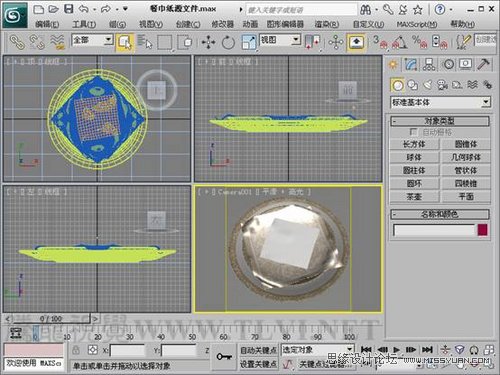Viewport: 500px width, 375px height.
Task: Switch to the Create command panel tab
Action: [x=393, y=64]
